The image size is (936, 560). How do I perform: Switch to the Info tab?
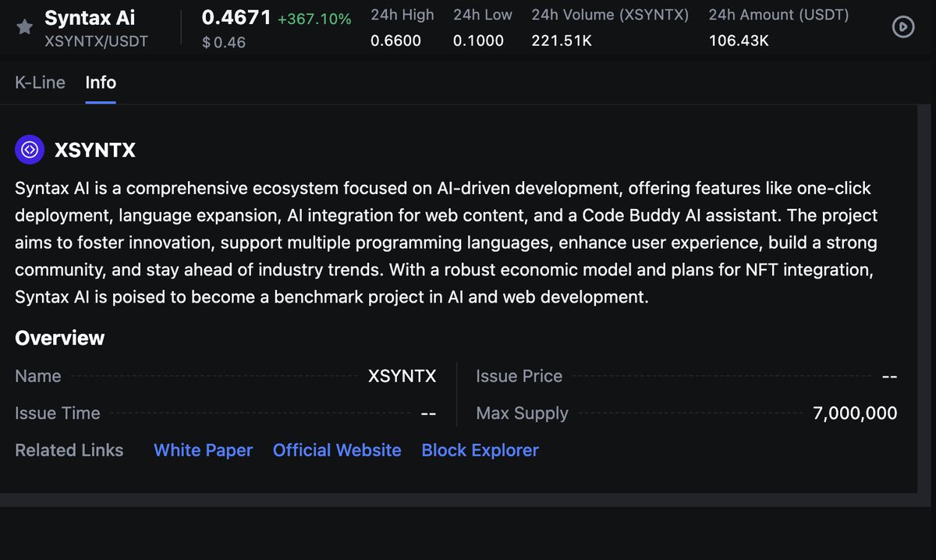click(101, 82)
